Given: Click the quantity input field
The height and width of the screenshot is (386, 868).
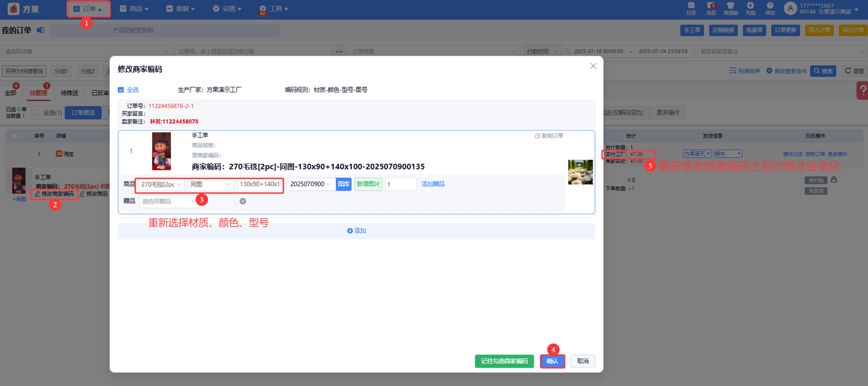Looking at the screenshot, I should (401, 184).
